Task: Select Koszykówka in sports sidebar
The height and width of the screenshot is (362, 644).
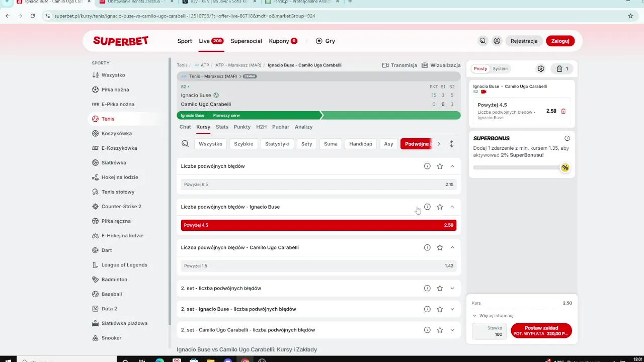Action: pyautogui.click(x=116, y=133)
